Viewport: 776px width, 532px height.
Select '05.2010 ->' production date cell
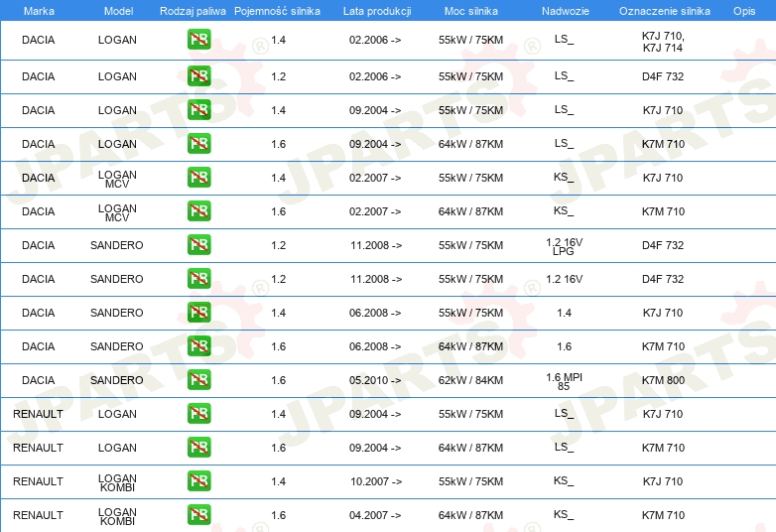pyautogui.click(x=375, y=380)
